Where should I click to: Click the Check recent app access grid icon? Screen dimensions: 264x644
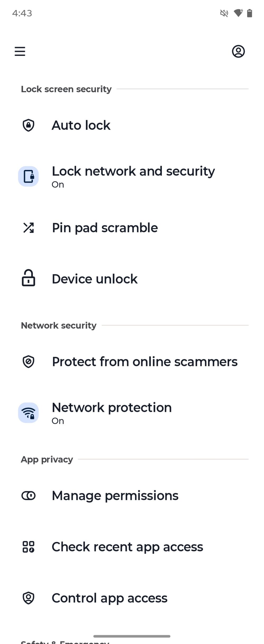point(29,547)
